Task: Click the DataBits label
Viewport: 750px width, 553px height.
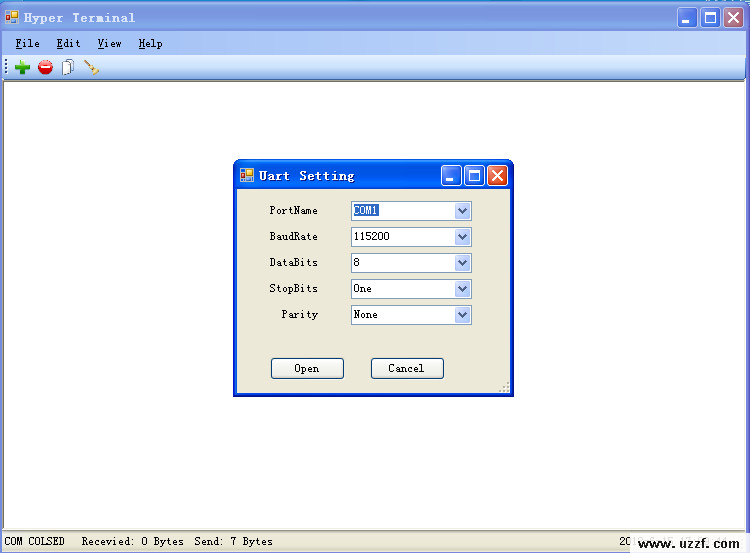Action: (x=293, y=262)
